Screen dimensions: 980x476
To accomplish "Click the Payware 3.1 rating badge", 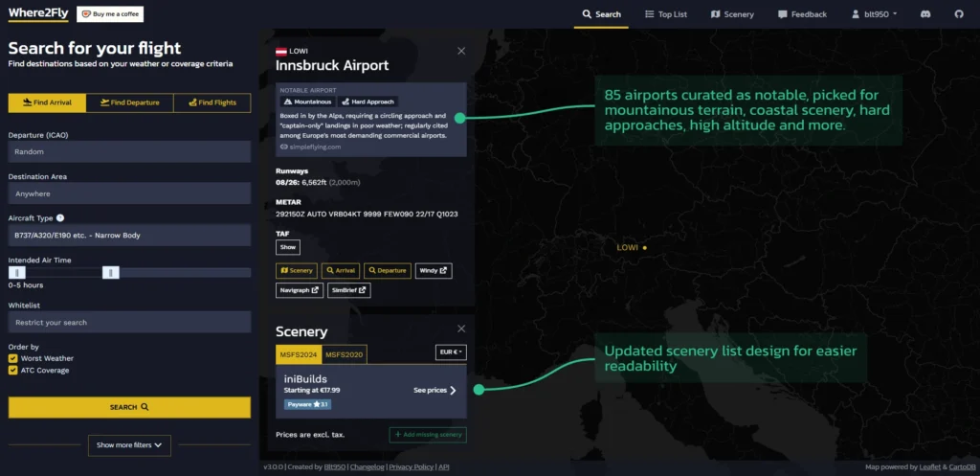I will [x=307, y=405].
